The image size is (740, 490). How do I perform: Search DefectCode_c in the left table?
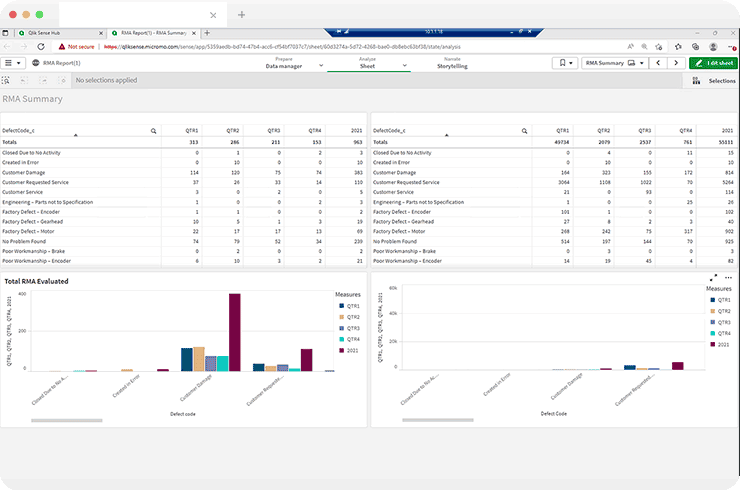153,131
